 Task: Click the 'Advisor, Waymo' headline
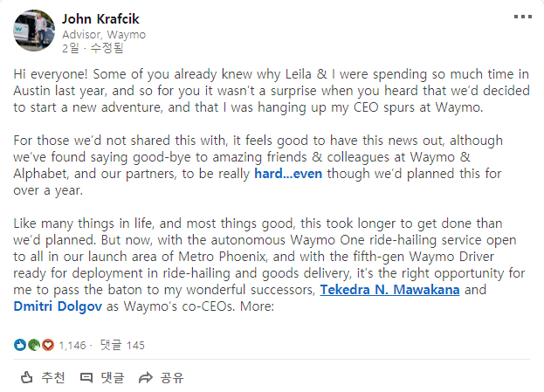pyautogui.click(x=104, y=35)
